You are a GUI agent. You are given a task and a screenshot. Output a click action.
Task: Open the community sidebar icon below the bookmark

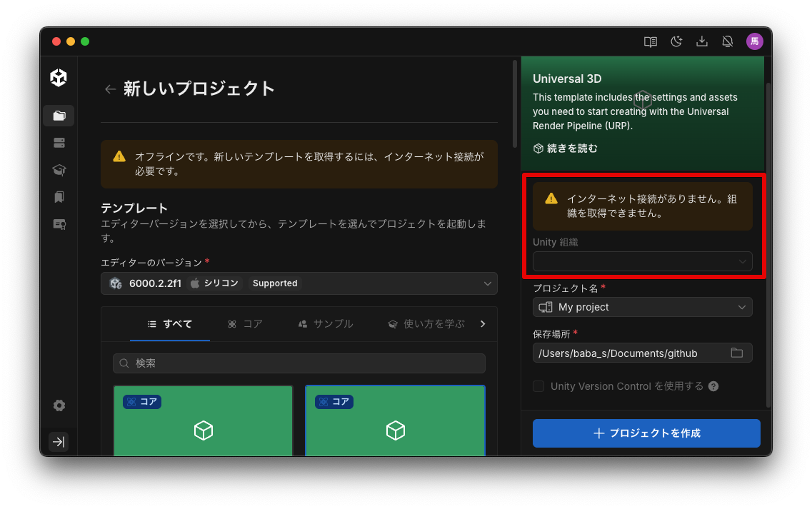click(x=59, y=224)
